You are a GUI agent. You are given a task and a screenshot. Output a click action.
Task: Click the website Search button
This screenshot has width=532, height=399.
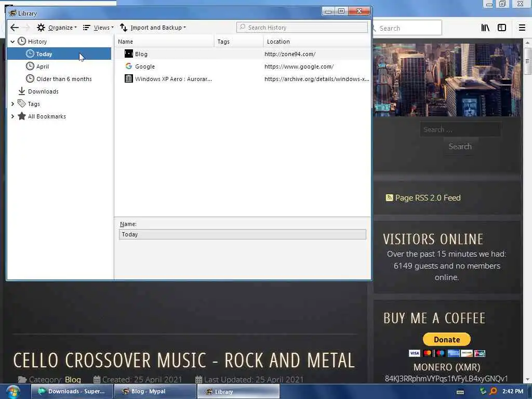(x=460, y=147)
